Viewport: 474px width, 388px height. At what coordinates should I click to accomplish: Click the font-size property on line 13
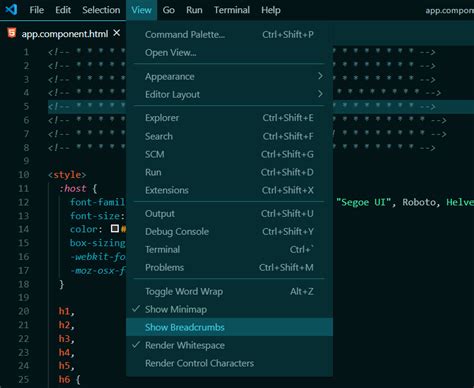95,216
